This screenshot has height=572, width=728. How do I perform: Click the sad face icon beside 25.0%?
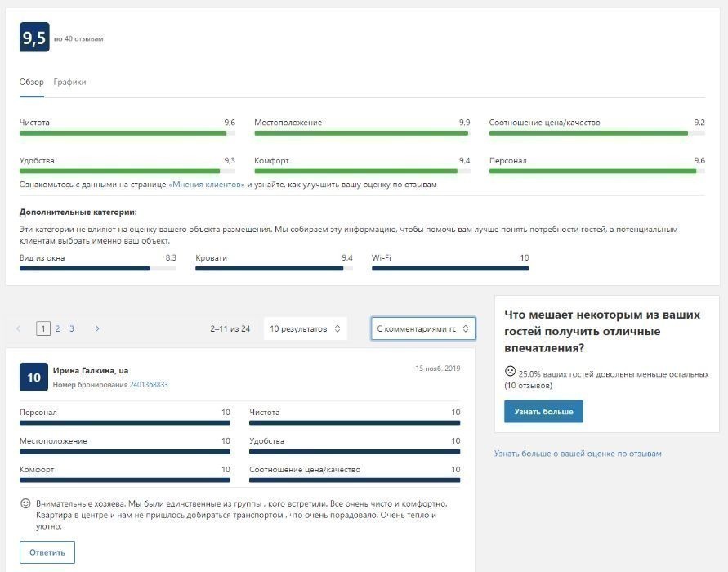tap(510, 371)
